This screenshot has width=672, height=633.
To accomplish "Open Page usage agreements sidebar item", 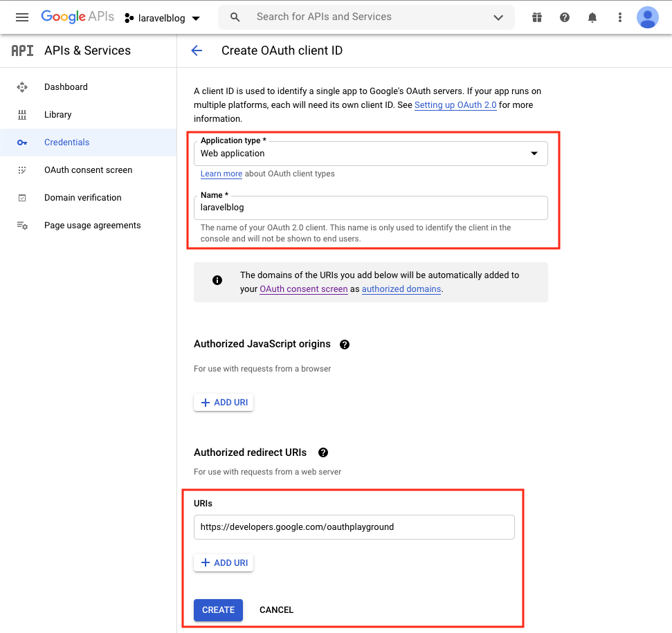I will click(x=89, y=226).
